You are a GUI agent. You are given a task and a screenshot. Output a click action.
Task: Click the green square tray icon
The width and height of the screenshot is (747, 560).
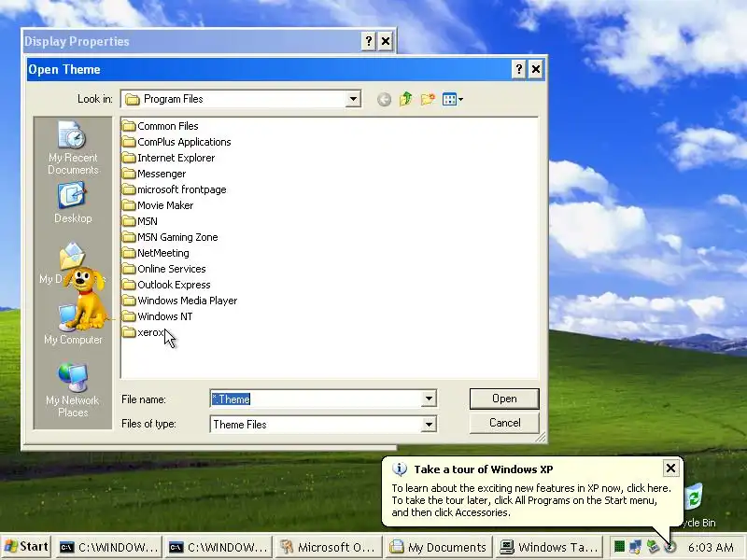(619, 547)
